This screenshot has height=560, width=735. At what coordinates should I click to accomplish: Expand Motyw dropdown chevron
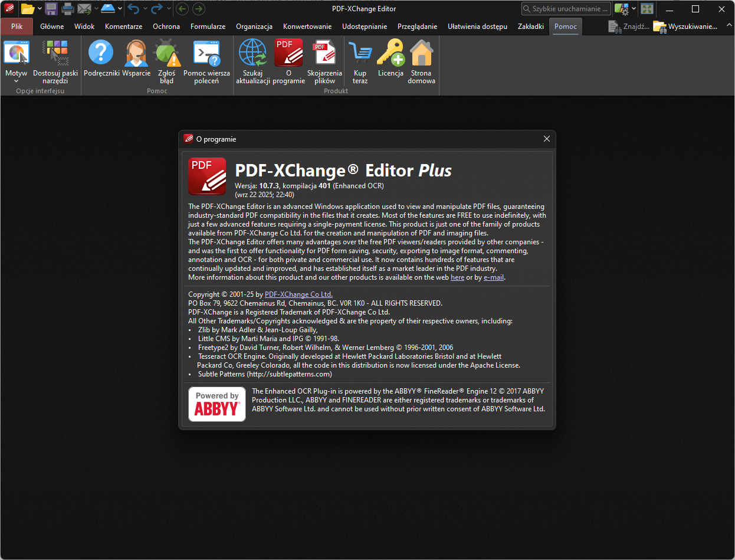click(16, 81)
